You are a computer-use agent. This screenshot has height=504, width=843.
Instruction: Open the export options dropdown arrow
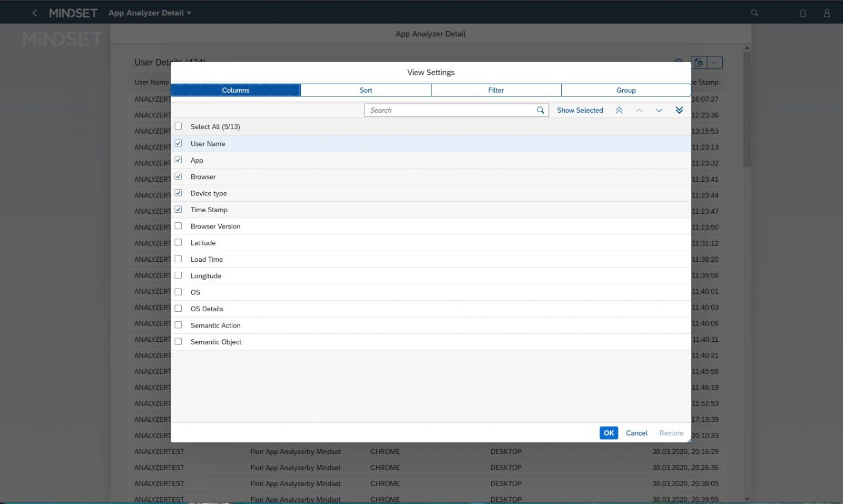coord(714,62)
